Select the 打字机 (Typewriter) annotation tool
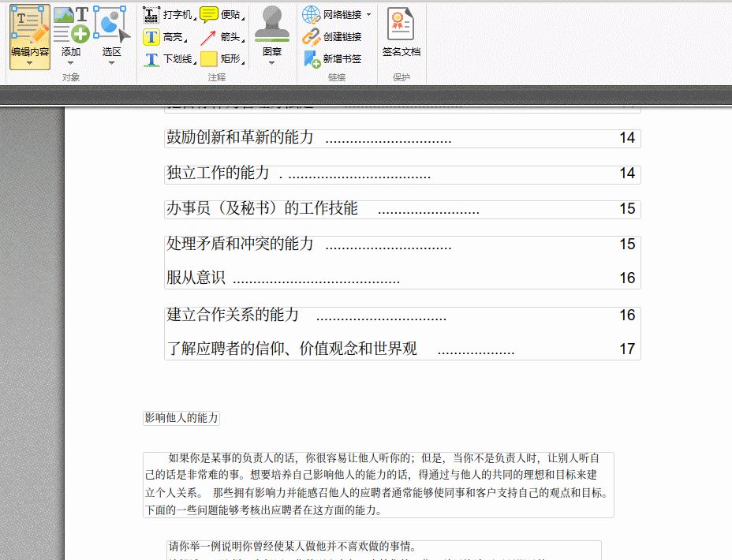This screenshot has width=732, height=560. [168, 13]
